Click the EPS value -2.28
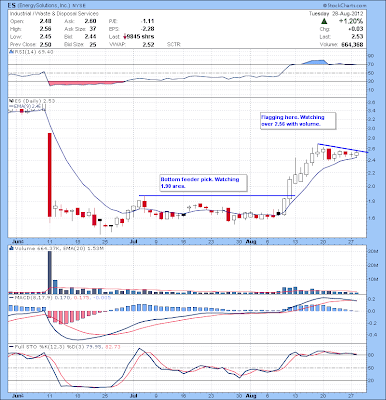 click(x=147, y=29)
